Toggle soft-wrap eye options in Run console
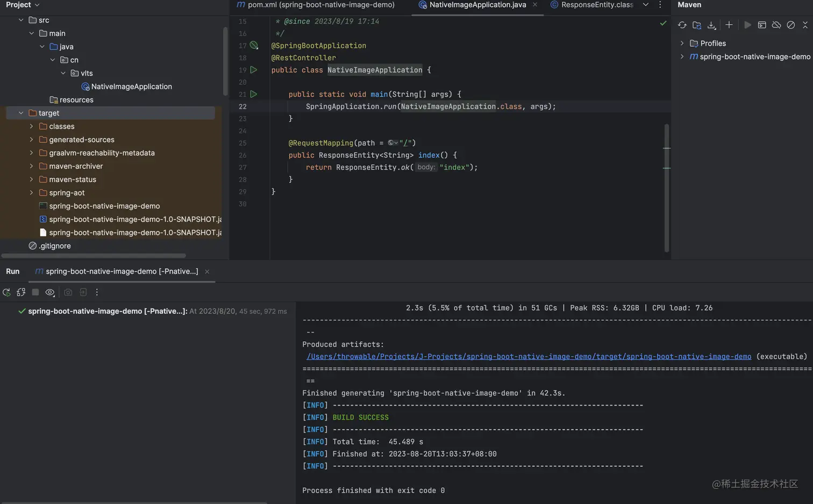 (49, 292)
